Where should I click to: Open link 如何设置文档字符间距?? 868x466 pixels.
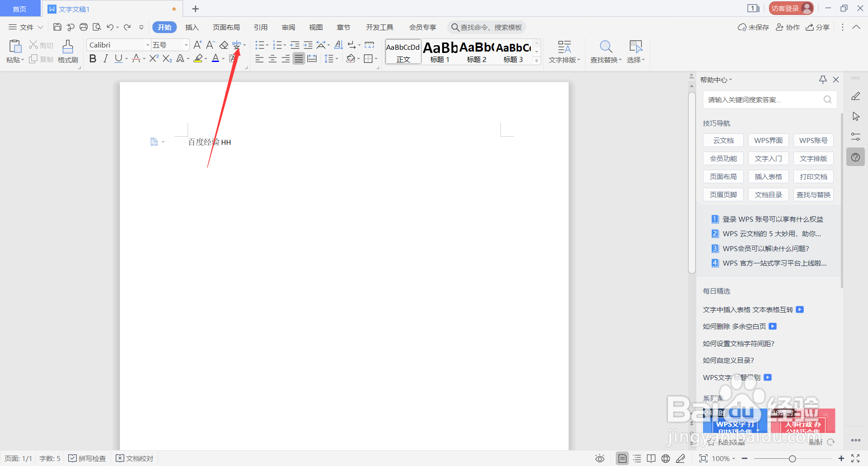coord(738,343)
